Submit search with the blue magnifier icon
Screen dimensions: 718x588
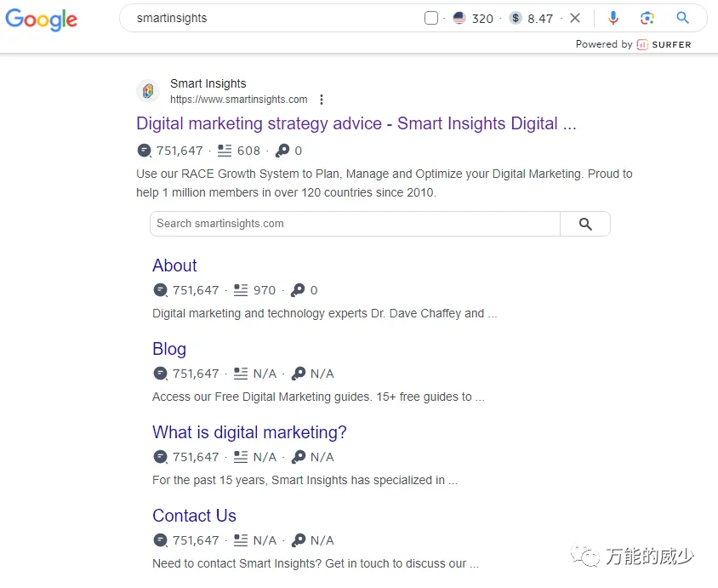point(682,18)
